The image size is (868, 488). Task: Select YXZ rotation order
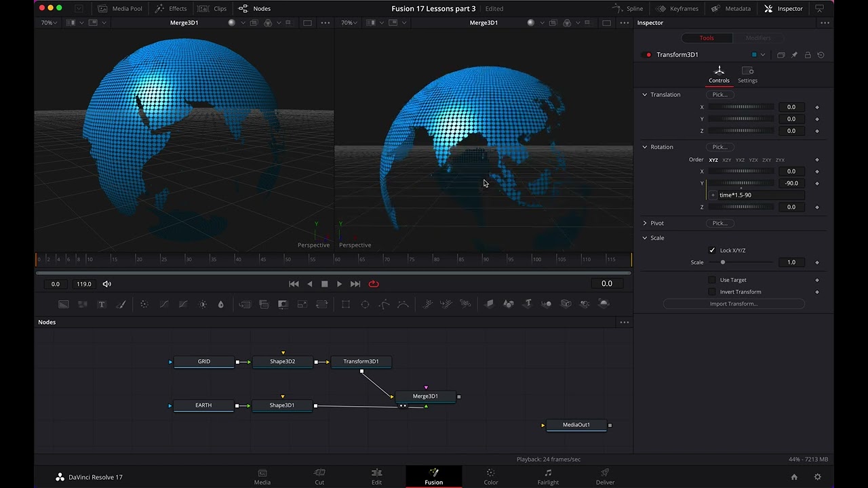[740, 160]
